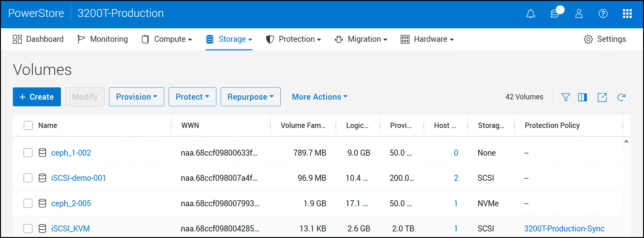The height and width of the screenshot is (238, 644).
Task: Refresh the volumes table
Action: [x=621, y=97]
